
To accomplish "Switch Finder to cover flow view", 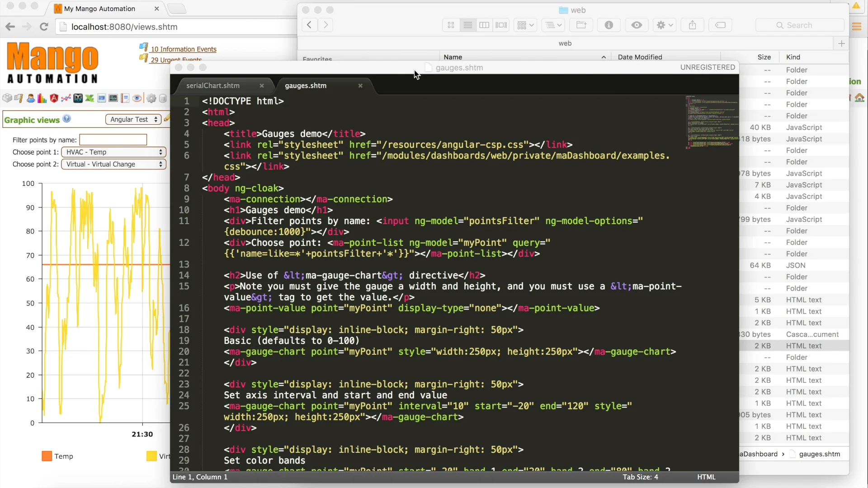I will coord(501,25).
